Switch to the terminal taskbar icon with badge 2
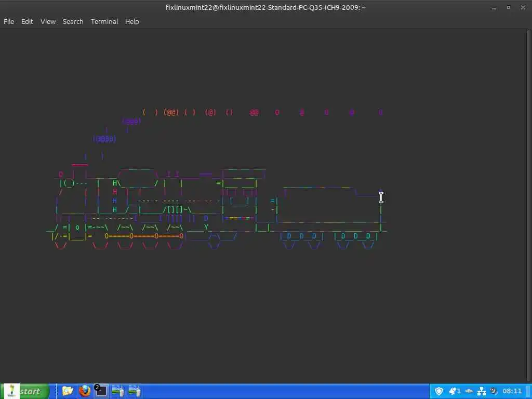Image resolution: width=532 pixels, height=399 pixels. tap(101, 391)
